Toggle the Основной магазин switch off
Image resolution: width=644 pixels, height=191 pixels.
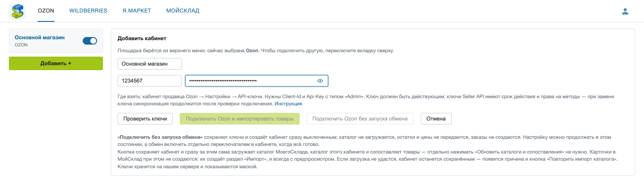90,41
